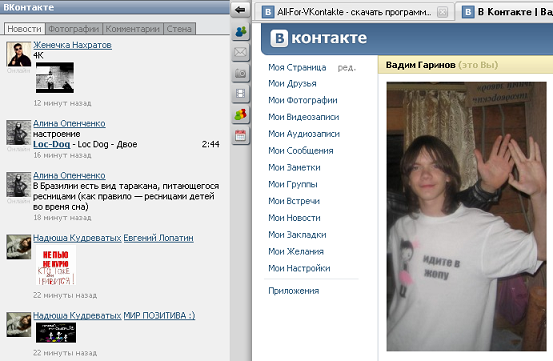Switch to the Новости tab
This screenshot has height=361, width=553.
click(24, 29)
